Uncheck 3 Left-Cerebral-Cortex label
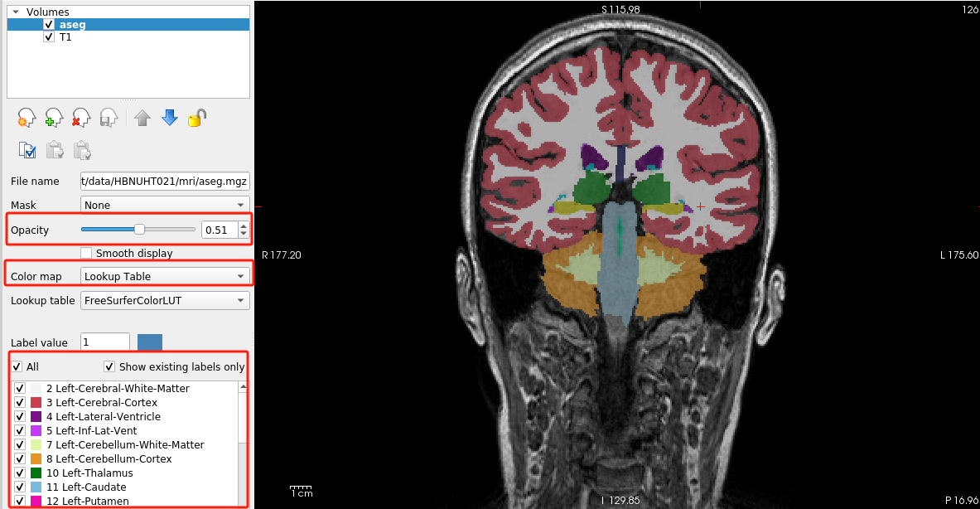 20,402
